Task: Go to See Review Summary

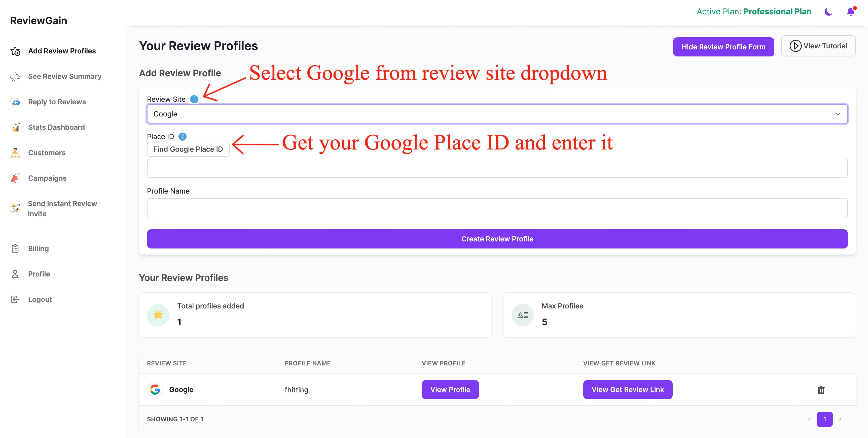Action: pos(65,77)
